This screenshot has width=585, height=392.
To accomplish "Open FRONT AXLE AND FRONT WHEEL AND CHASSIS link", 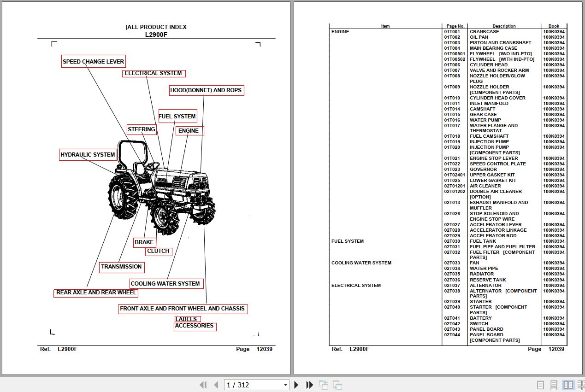I will point(183,309).
